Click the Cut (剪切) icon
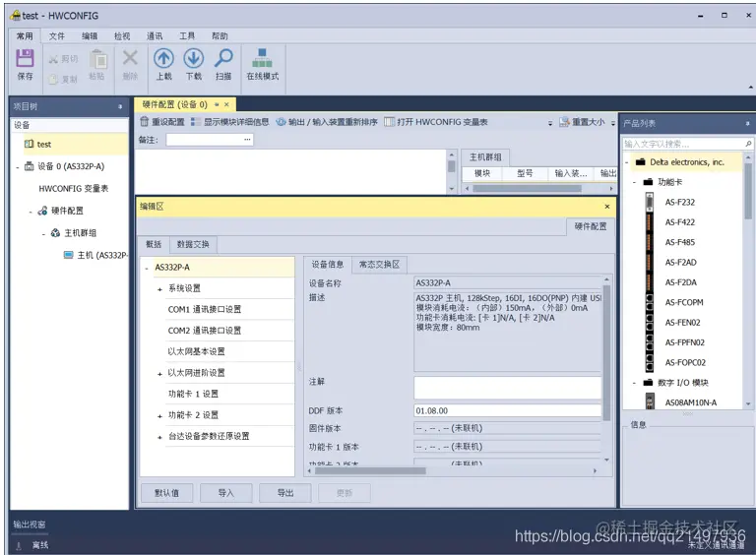The height and width of the screenshot is (555, 756). click(53, 59)
